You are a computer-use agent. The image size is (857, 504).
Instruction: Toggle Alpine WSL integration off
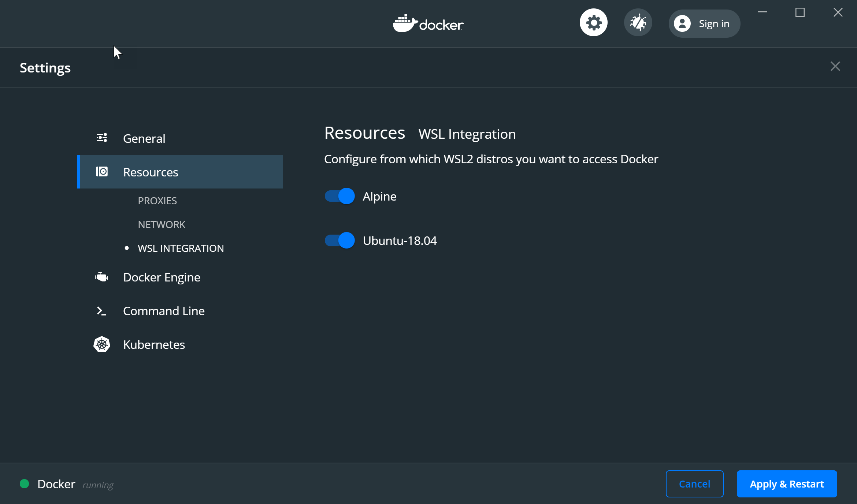340,196
